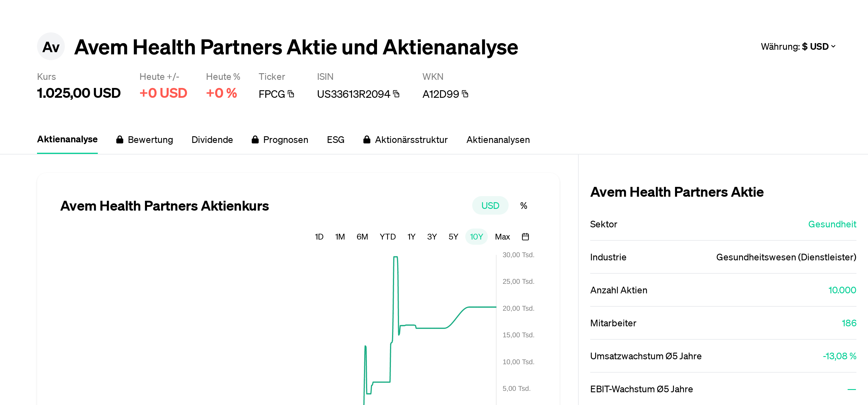Switch to the Dividende tab
This screenshot has width=868, height=405.
212,139
